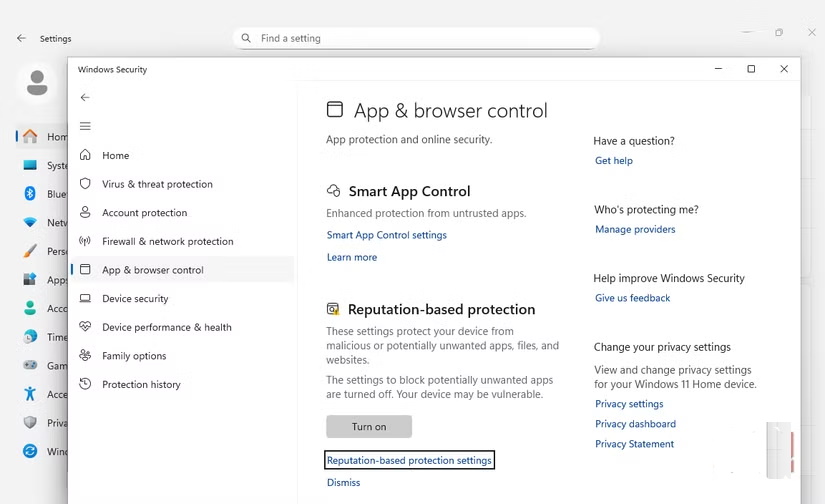Open Virus & threat protection shield icon
The width and height of the screenshot is (825, 504).
(85, 184)
